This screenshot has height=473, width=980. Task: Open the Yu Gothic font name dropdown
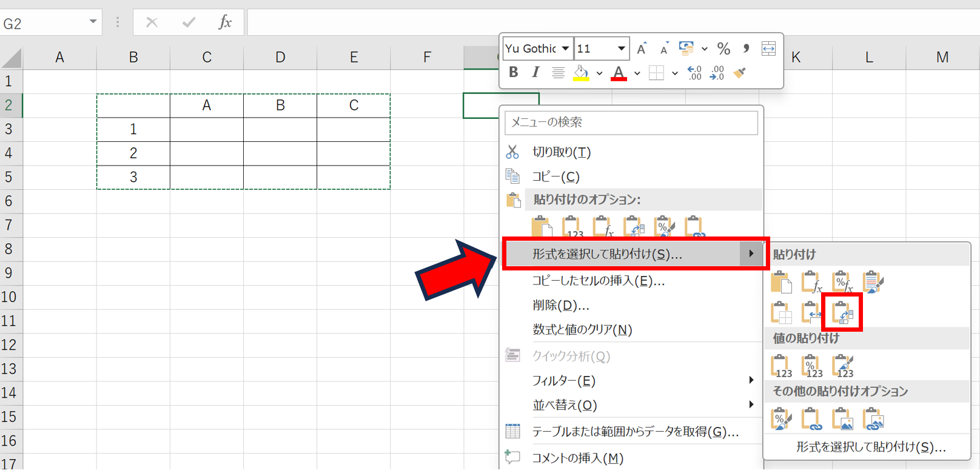click(x=565, y=49)
